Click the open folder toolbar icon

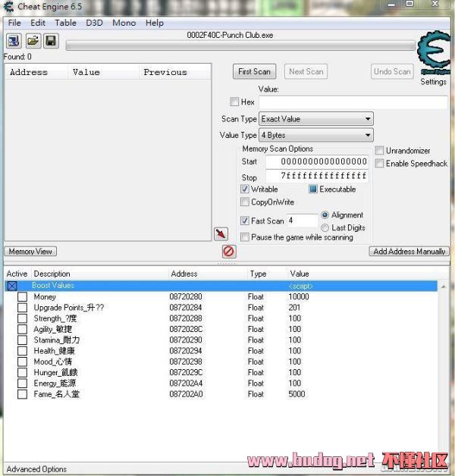click(33, 41)
